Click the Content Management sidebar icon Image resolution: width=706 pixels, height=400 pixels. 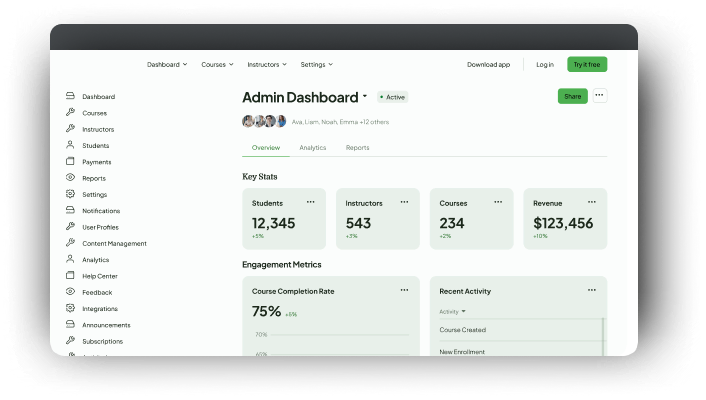point(70,242)
